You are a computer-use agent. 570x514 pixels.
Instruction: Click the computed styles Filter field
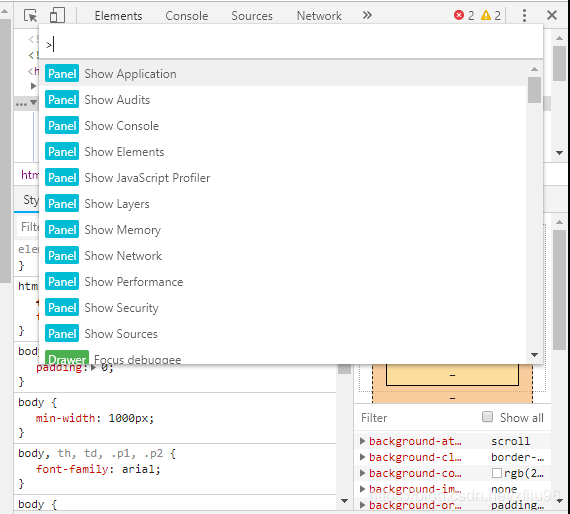coord(418,418)
